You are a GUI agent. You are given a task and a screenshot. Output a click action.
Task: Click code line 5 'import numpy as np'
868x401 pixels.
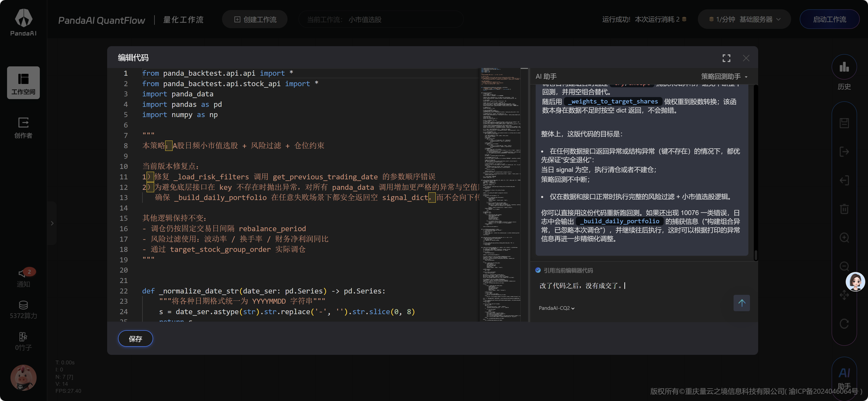(x=180, y=115)
